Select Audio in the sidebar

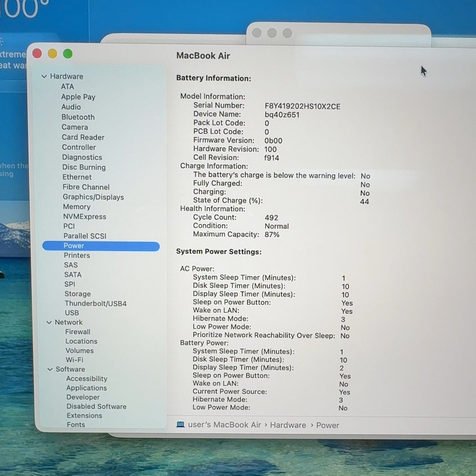coord(71,107)
